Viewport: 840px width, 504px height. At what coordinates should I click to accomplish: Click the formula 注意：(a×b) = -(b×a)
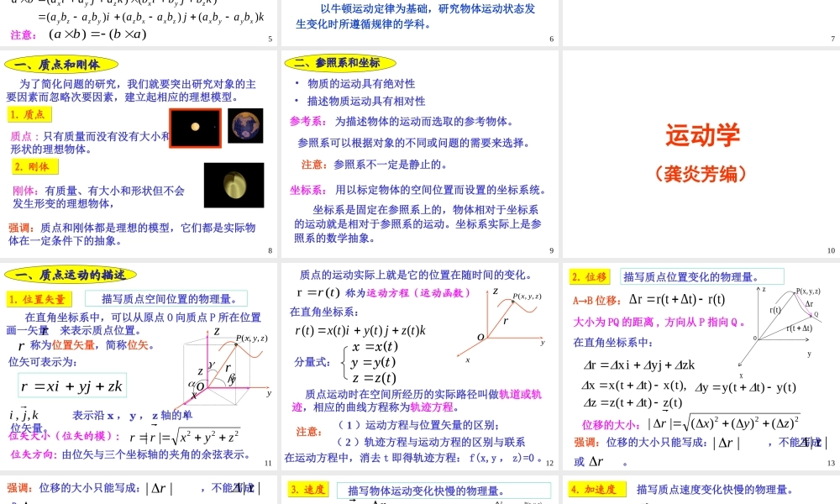[78, 34]
